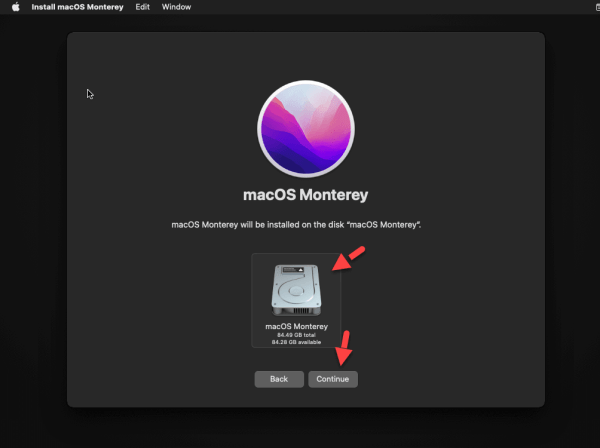
Task: Open the Apple menu
Action: click(15, 7)
